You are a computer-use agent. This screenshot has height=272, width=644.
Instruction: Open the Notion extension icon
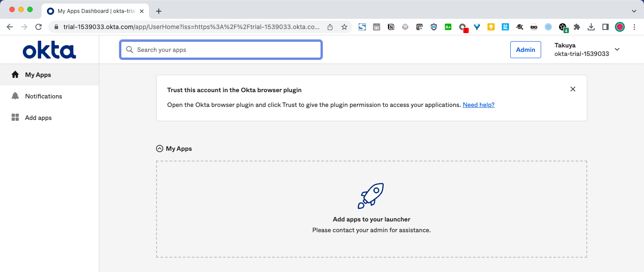point(391,27)
